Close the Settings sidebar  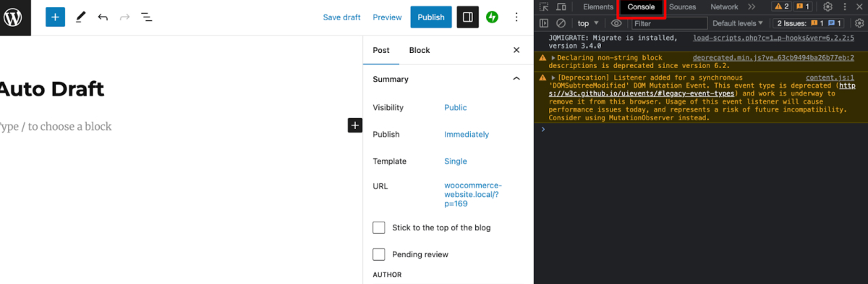point(516,50)
